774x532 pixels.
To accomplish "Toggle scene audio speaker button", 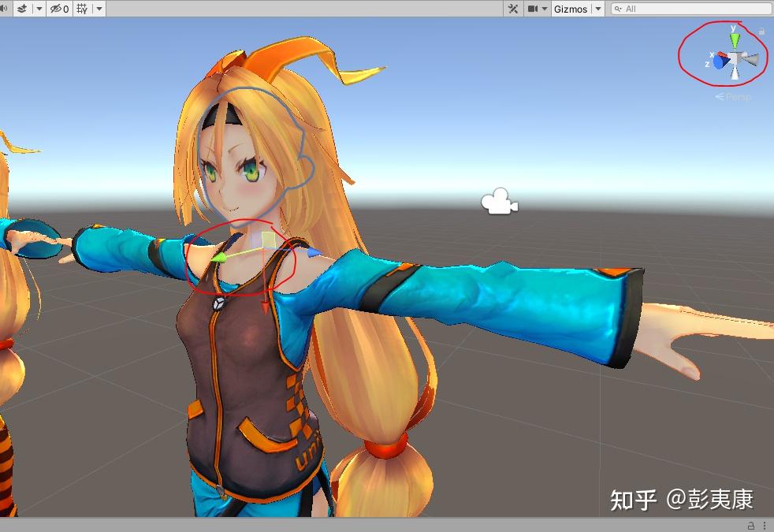I will click(3, 9).
